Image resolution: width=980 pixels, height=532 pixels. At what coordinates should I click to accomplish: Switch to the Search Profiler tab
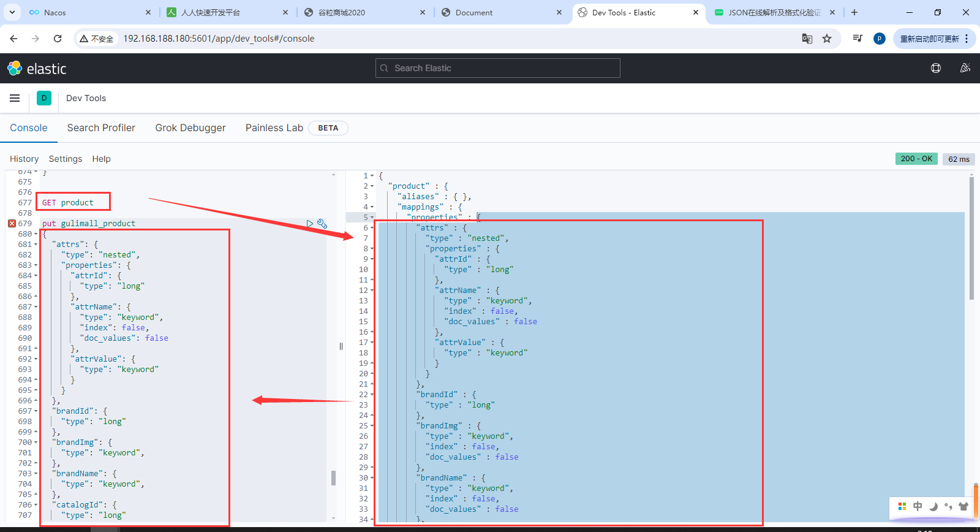pos(101,127)
